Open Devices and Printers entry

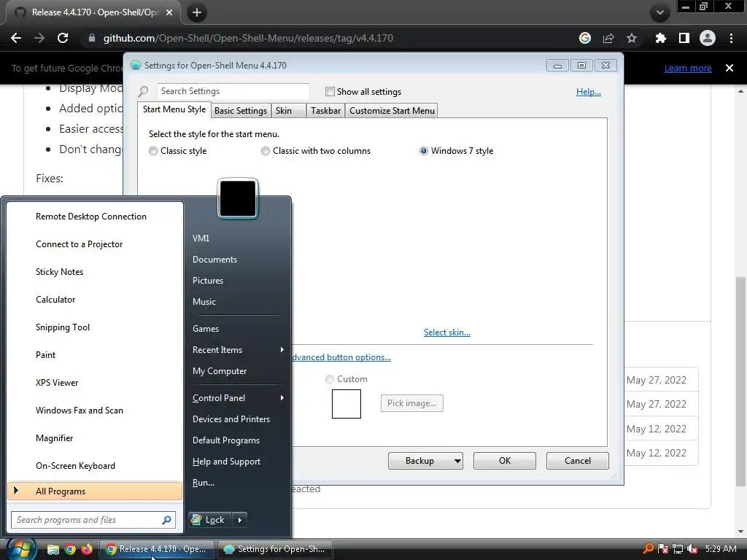pos(231,419)
